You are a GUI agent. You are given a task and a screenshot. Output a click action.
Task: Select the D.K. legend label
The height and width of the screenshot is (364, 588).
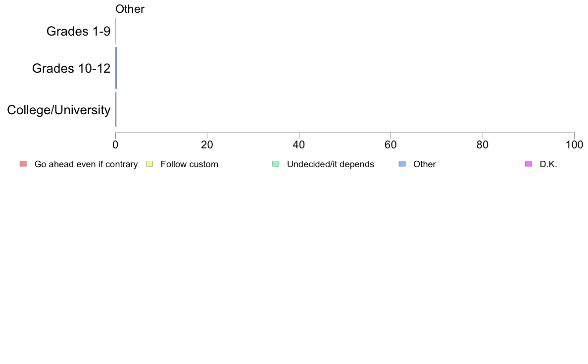548,164
